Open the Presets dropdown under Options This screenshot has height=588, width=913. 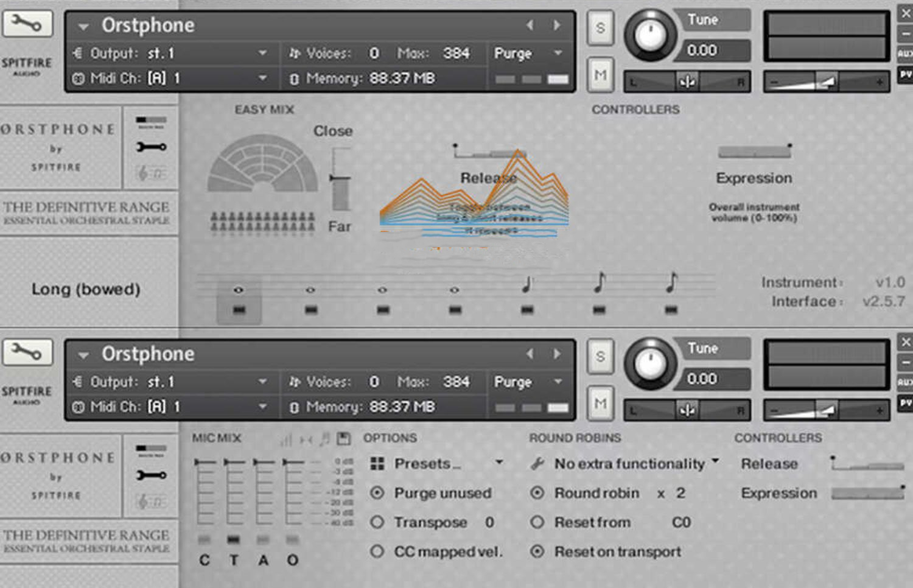[x=499, y=463]
